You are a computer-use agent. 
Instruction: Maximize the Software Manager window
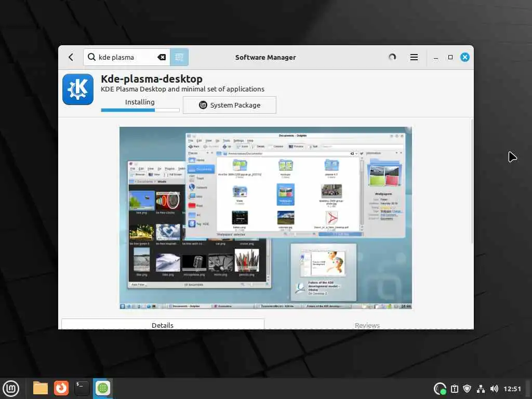click(450, 57)
